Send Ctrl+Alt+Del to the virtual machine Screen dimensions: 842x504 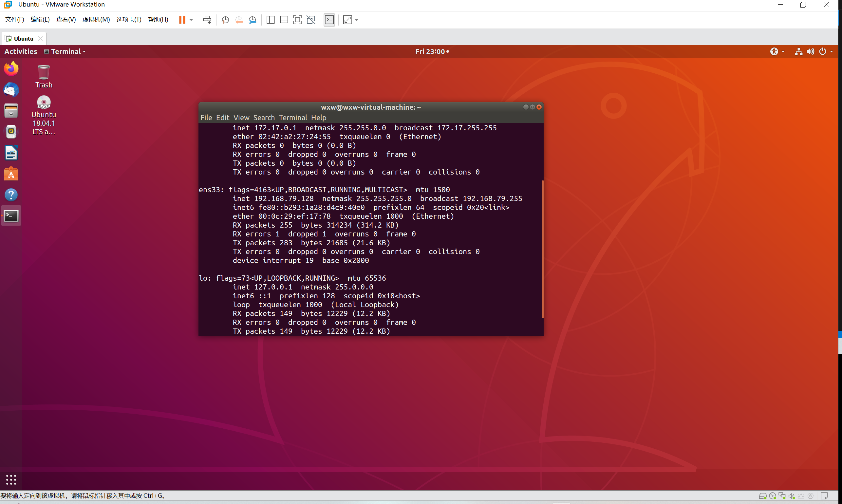point(207,20)
